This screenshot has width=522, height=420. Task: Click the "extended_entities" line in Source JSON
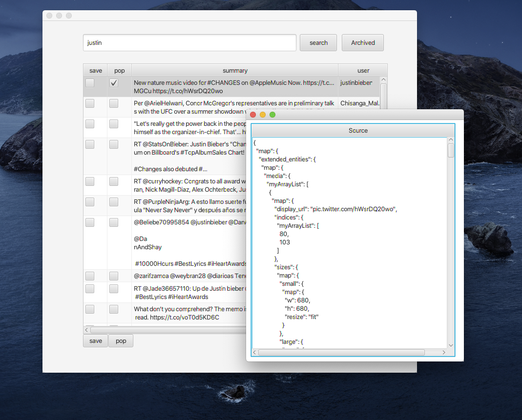click(287, 160)
